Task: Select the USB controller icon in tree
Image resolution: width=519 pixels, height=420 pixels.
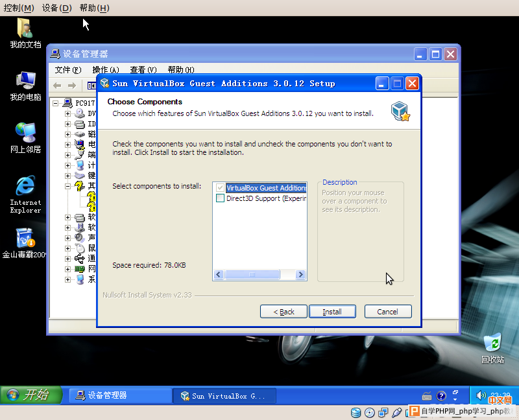Action: coord(79,258)
